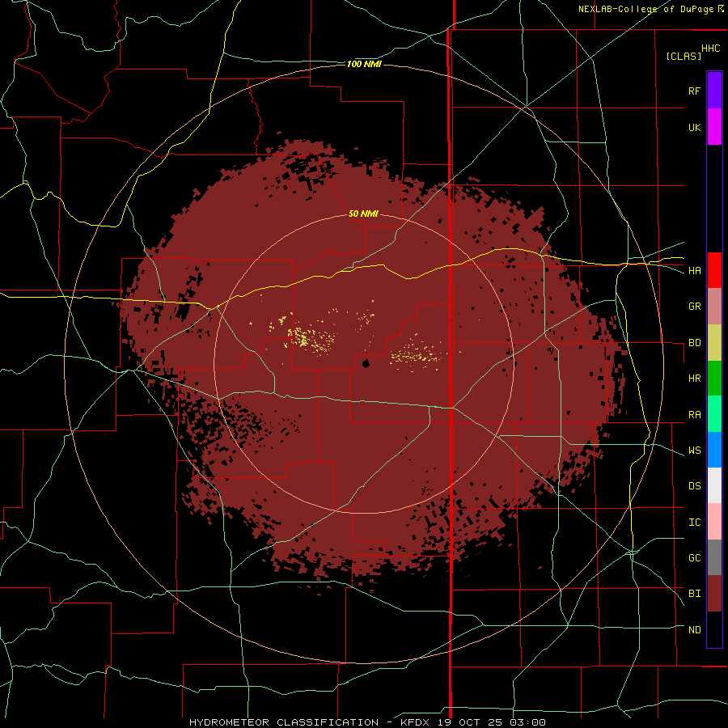The width and height of the screenshot is (728, 728).
Task: Click the 'BD' legend label
Action: tap(694, 343)
